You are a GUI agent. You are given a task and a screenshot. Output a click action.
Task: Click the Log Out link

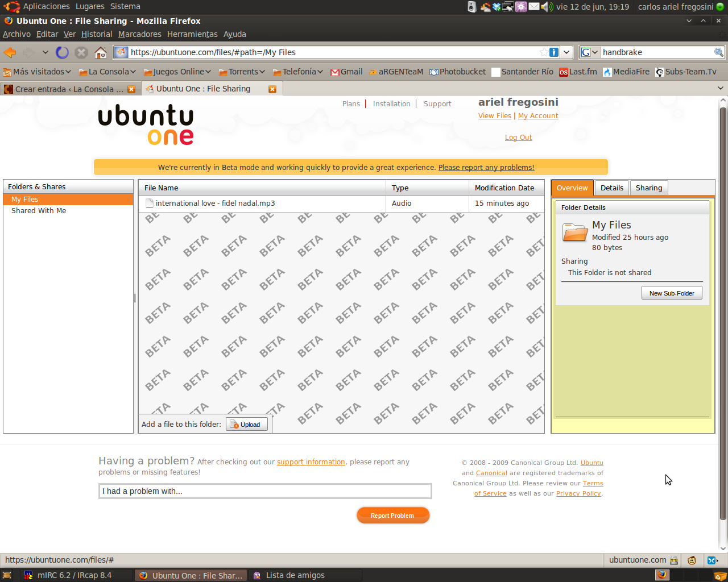point(519,138)
